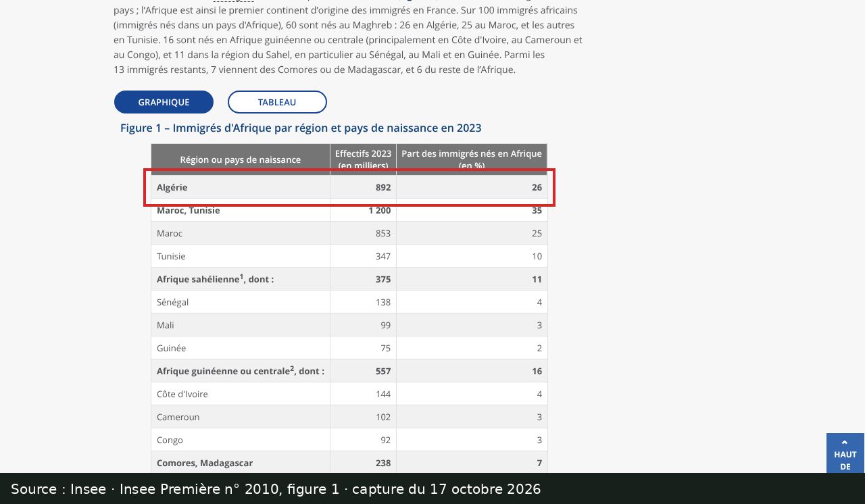This screenshot has height=504, width=865.
Task: Click the value 347 for Tunisie
Action: click(383, 256)
